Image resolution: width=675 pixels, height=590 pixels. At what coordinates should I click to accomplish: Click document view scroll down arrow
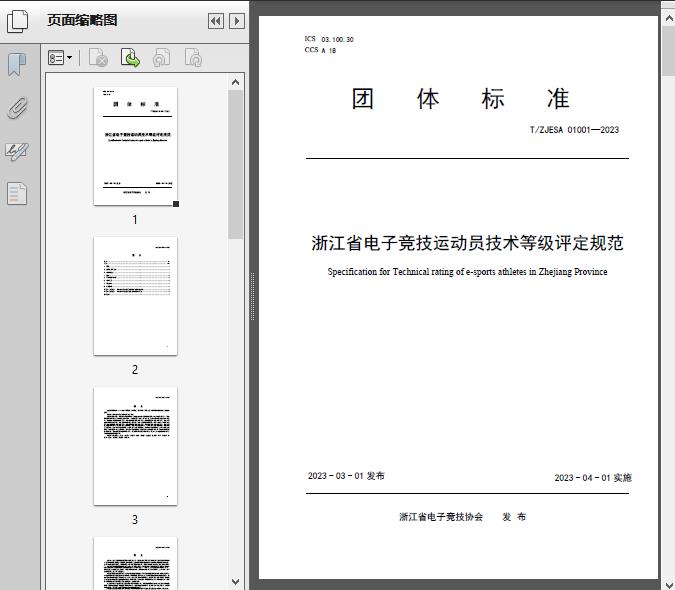click(669, 584)
